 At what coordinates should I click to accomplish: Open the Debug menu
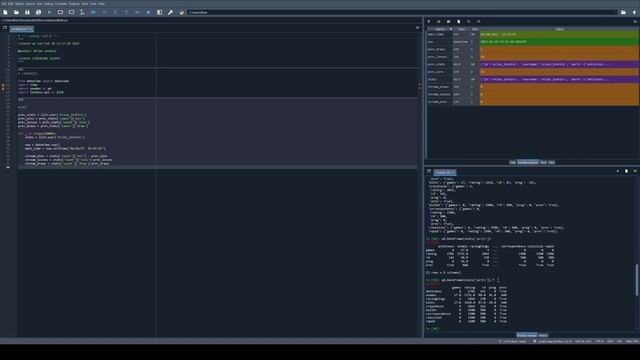[49, 4]
